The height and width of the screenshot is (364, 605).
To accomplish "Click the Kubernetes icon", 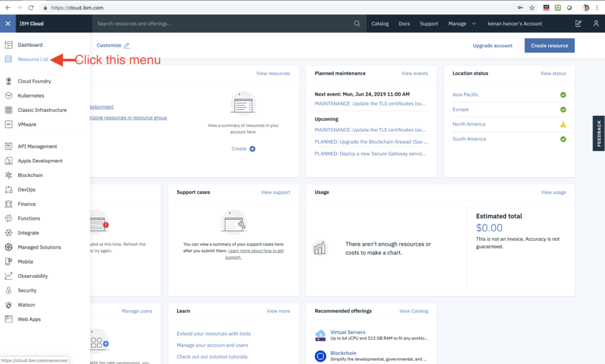I will click(x=8, y=95).
